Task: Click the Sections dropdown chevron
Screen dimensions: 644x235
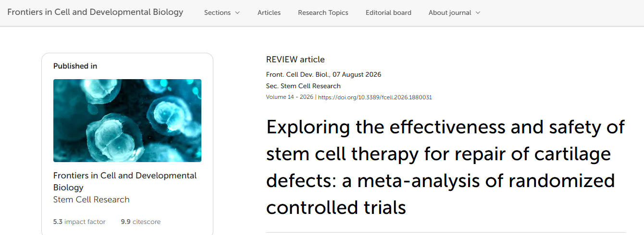Action: [237, 13]
